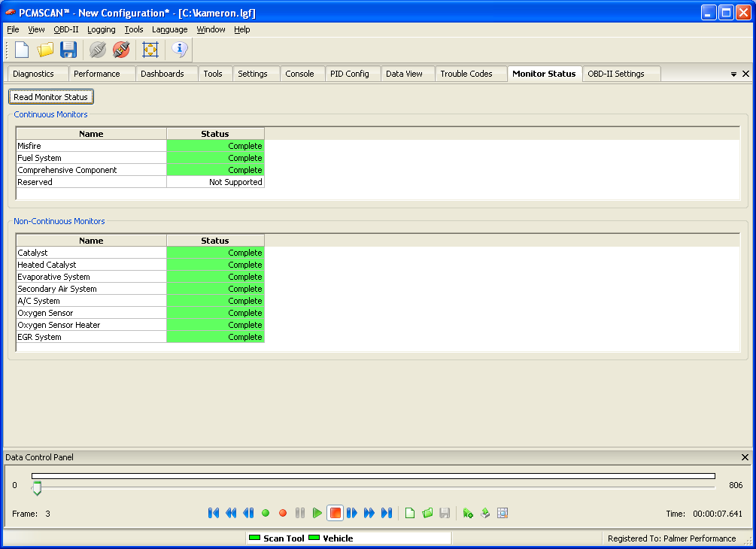The height and width of the screenshot is (549, 756).
Task: Click the Scan Tool green status indicator
Action: pyautogui.click(x=254, y=538)
